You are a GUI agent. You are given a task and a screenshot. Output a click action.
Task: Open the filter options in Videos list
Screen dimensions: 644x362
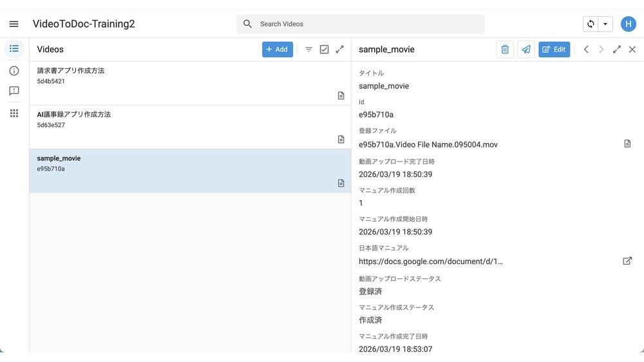coord(308,50)
